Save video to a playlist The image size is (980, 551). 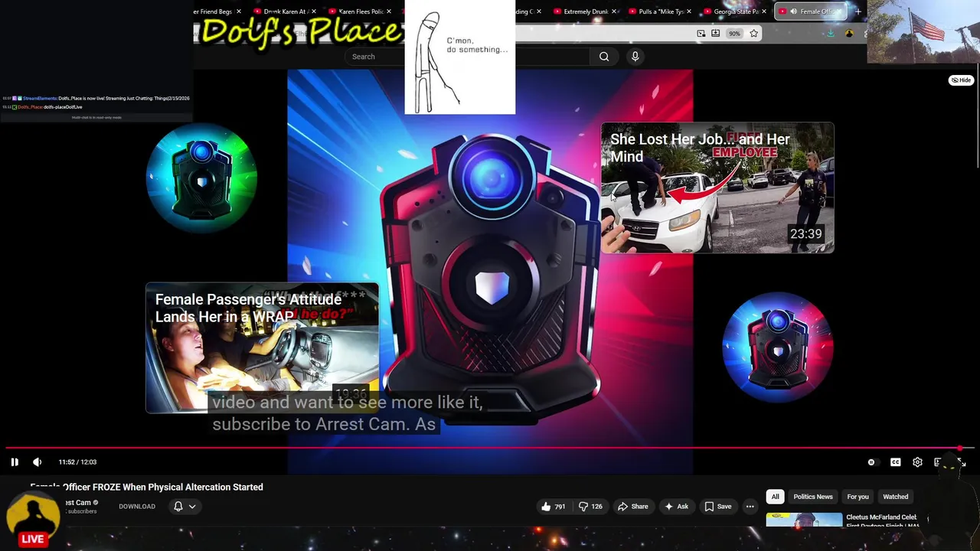pyautogui.click(x=717, y=507)
